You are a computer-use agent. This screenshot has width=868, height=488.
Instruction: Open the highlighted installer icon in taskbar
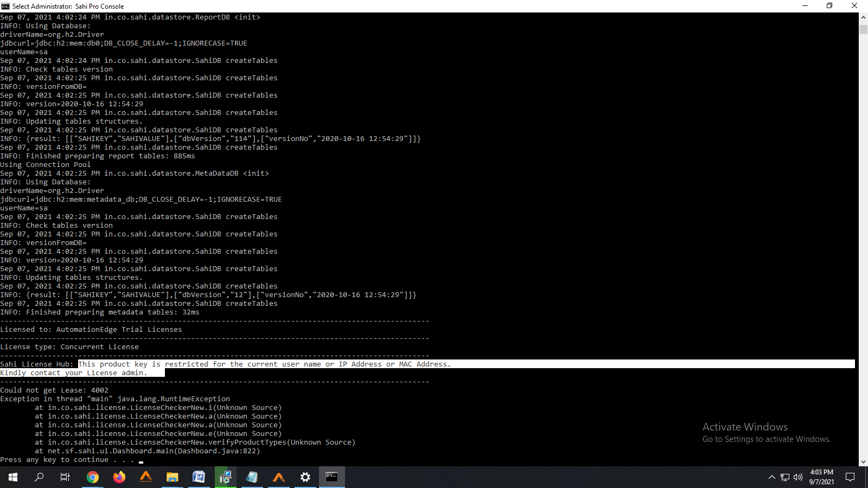[226, 477]
